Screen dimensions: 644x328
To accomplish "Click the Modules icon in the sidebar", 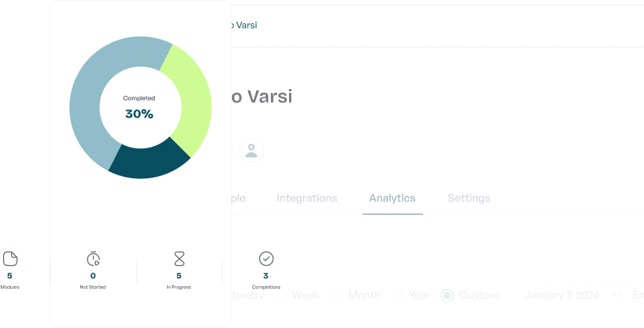I will pos(10,260).
